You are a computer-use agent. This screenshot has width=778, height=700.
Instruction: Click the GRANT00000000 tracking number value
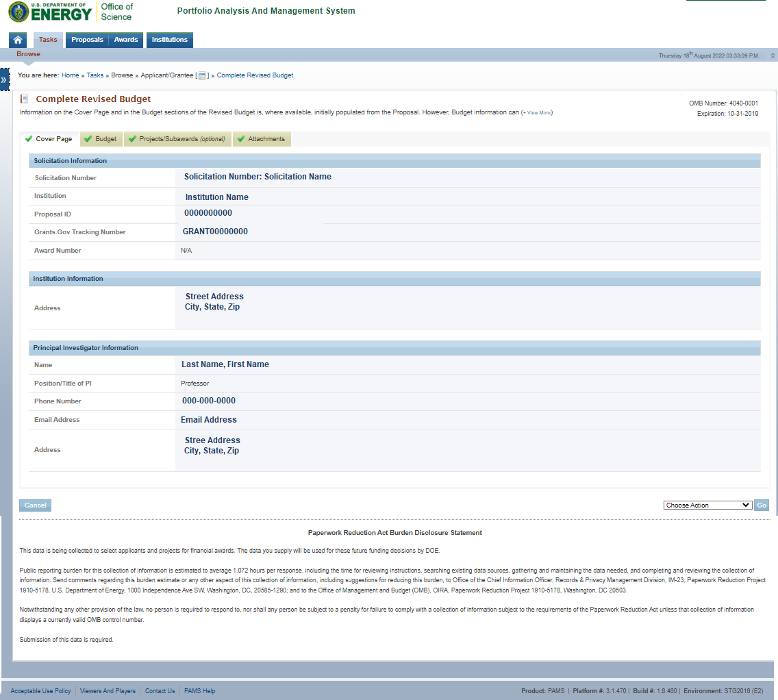(215, 232)
